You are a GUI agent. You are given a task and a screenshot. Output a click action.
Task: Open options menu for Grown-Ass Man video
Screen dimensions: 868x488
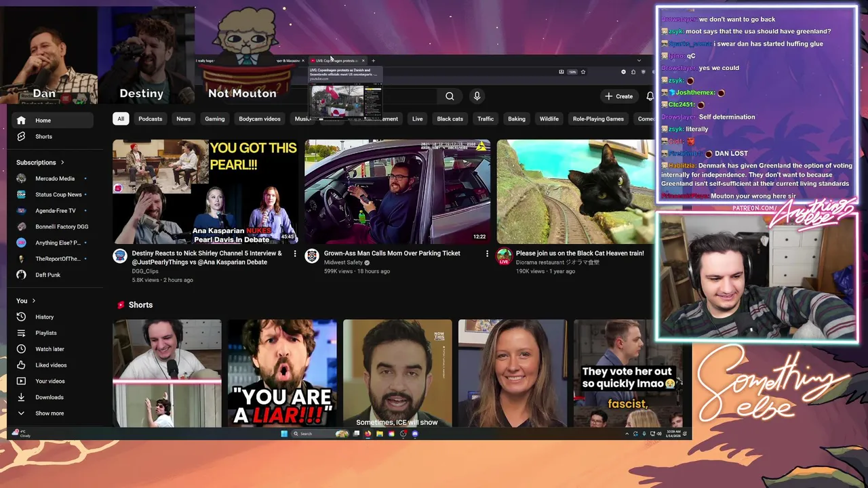487,253
